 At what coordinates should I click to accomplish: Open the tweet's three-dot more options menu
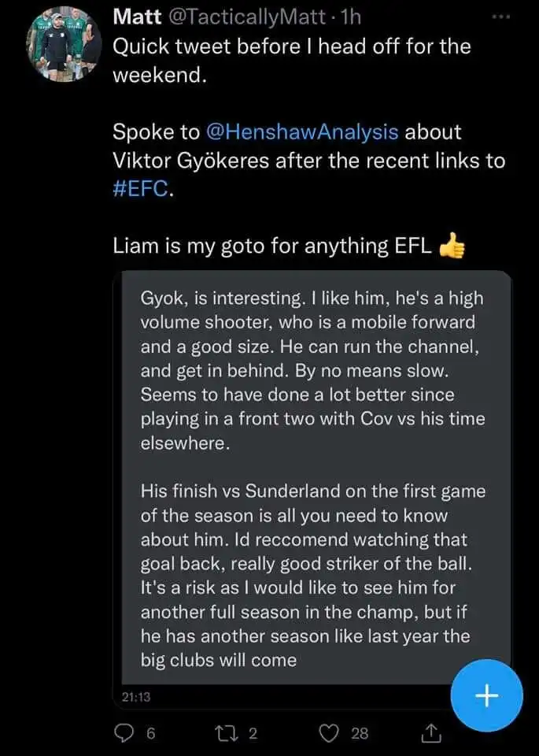(x=501, y=17)
